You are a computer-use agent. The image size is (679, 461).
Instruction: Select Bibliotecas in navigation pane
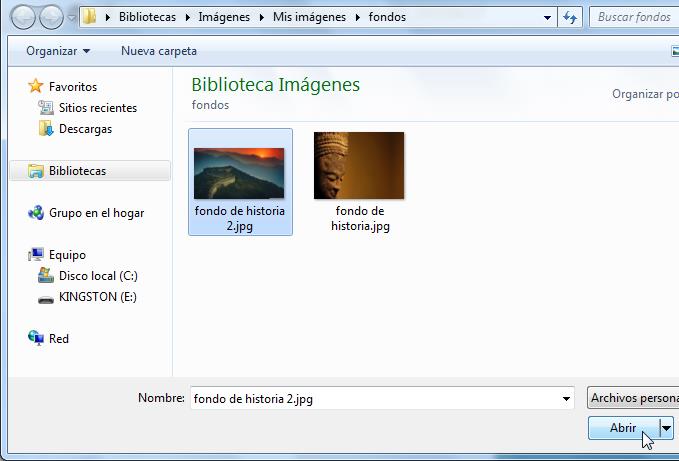(x=77, y=171)
